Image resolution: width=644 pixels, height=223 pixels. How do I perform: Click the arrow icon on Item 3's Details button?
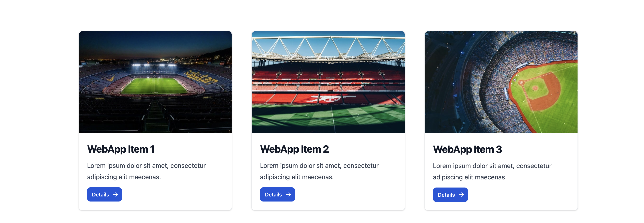tap(461, 195)
